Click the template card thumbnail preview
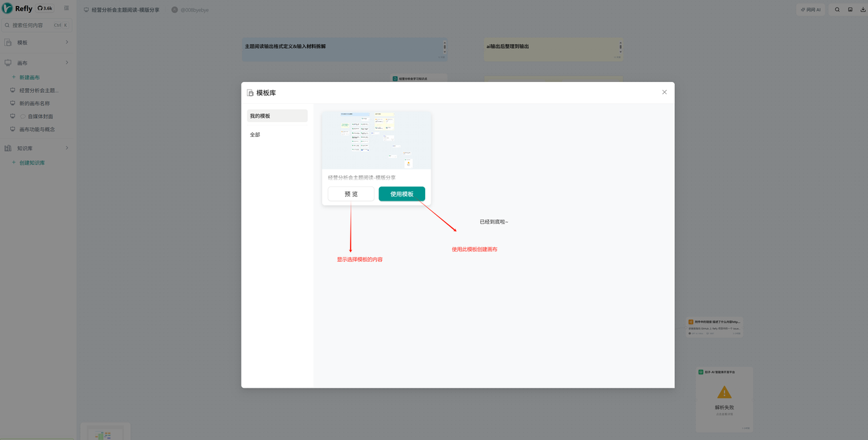This screenshot has height=440, width=868. [x=376, y=140]
